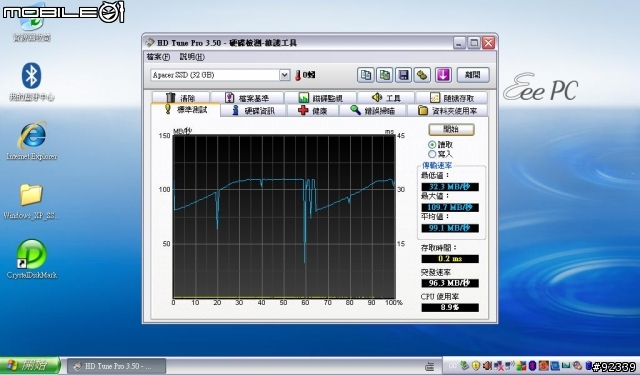Viewport: 640px width, 375px height.
Task: Switch to the 健康 tab with red cross
Action: (313, 111)
